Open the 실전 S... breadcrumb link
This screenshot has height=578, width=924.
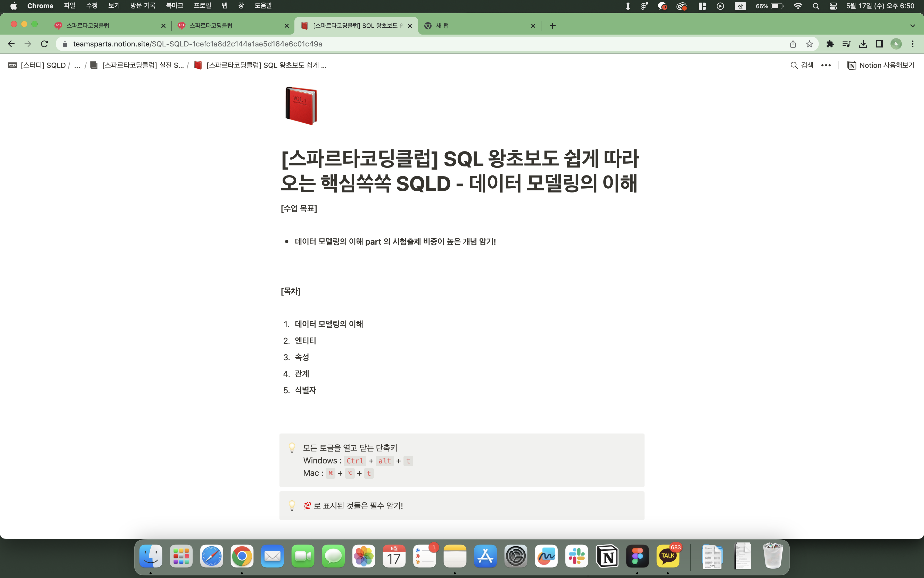(137, 65)
